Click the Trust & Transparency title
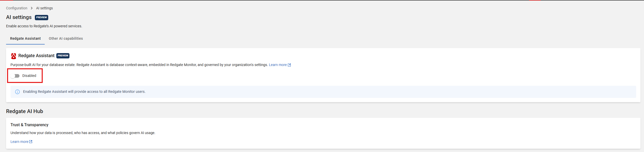The height and width of the screenshot is (152, 644). [29, 125]
